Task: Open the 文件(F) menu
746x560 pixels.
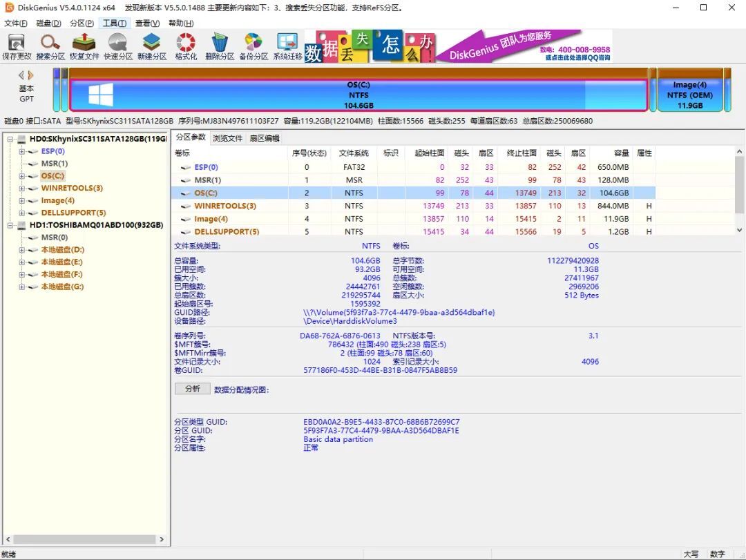Action: pyautogui.click(x=16, y=23)
